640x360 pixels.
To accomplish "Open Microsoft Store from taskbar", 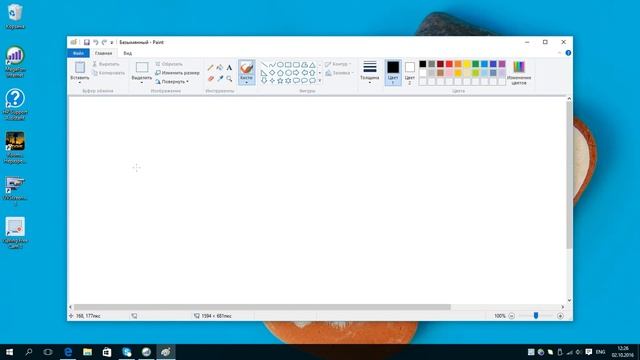I will pyautogui.click(x=107, y=352).
